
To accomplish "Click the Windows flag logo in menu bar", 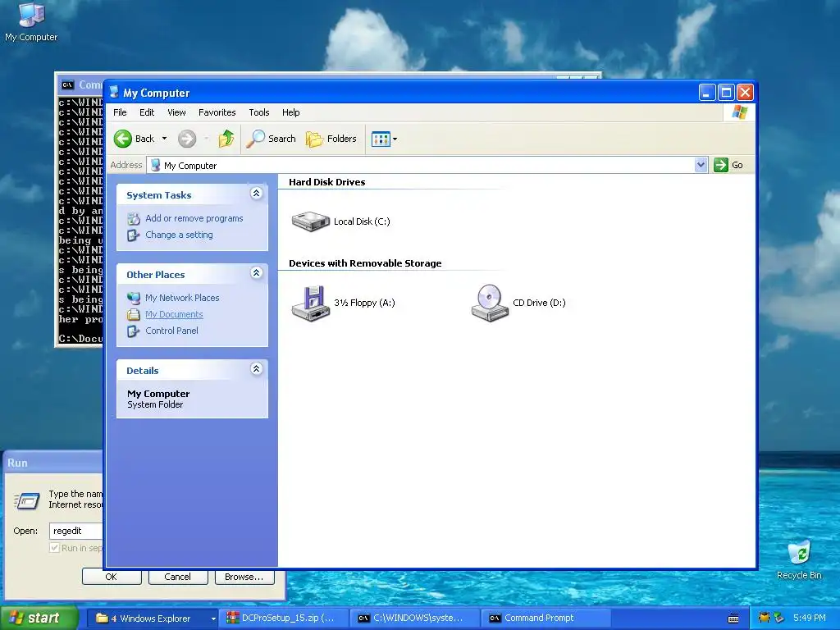I will [740, 112].
